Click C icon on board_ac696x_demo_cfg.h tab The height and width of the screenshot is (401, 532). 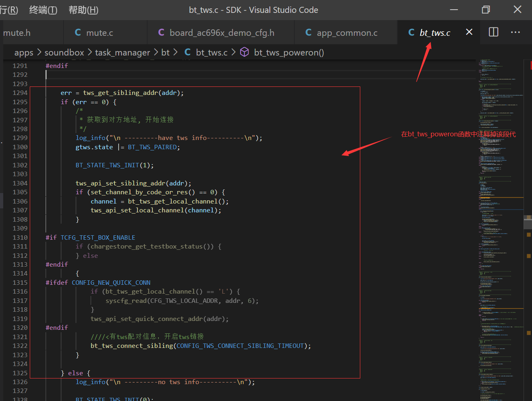click(161, 32)
